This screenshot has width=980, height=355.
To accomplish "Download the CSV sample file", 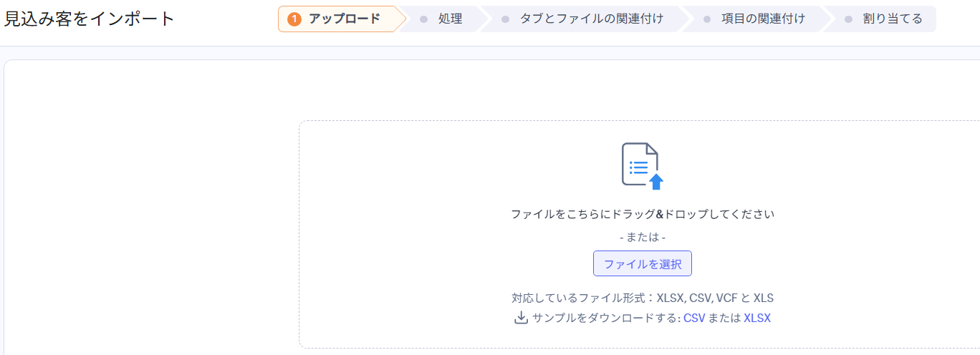I will tap(694, 318).
